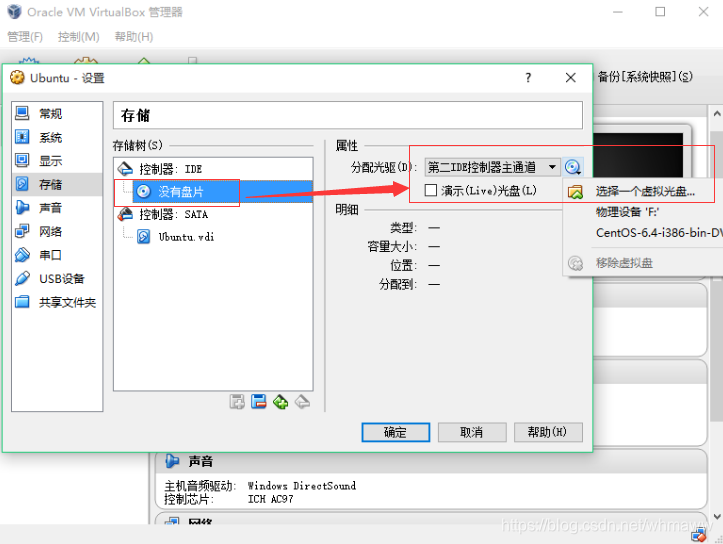Click 移除虚拟盘 in the popup menu
This screenshot has width=723, height=544.
tap(643, 263)
